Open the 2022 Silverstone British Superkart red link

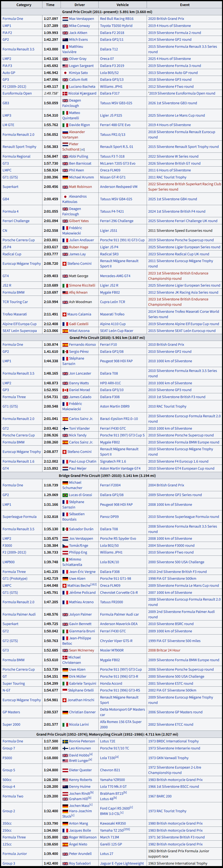click(x=185, y=187)
